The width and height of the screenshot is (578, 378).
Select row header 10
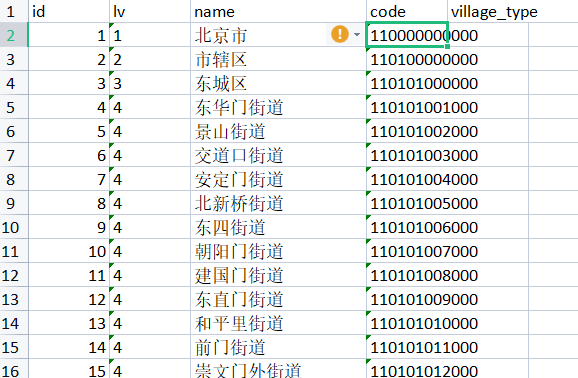pyautogui.click(x=14, y=227)
